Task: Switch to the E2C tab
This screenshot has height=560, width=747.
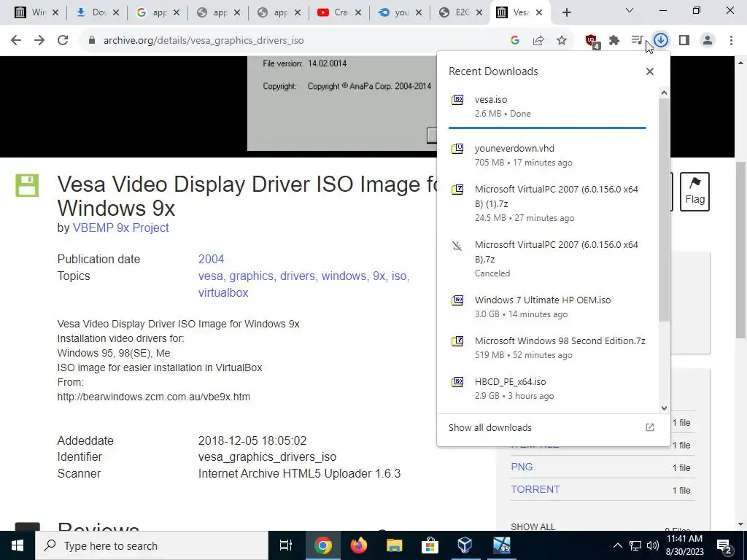Action: point(460,12)
